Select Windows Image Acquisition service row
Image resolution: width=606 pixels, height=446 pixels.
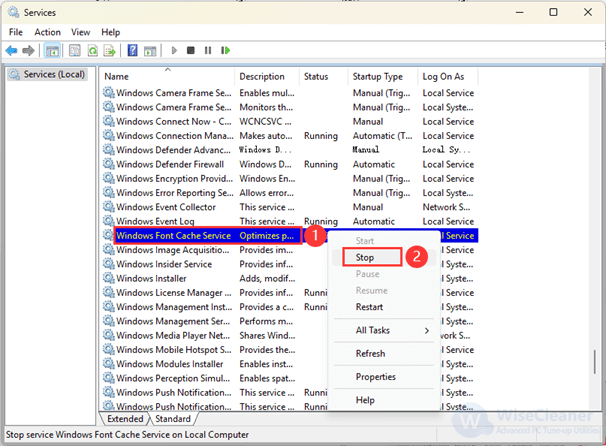[x=214, y=250]
